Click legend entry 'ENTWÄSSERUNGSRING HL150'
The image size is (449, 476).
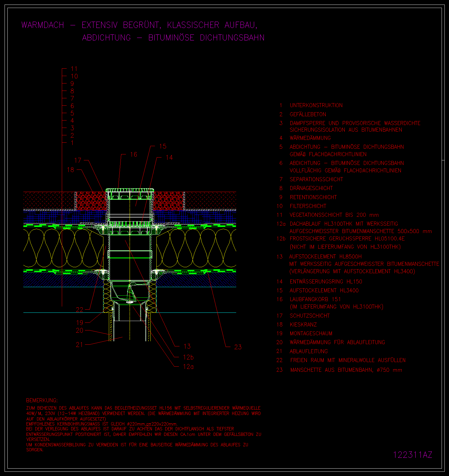coord(326,281)
